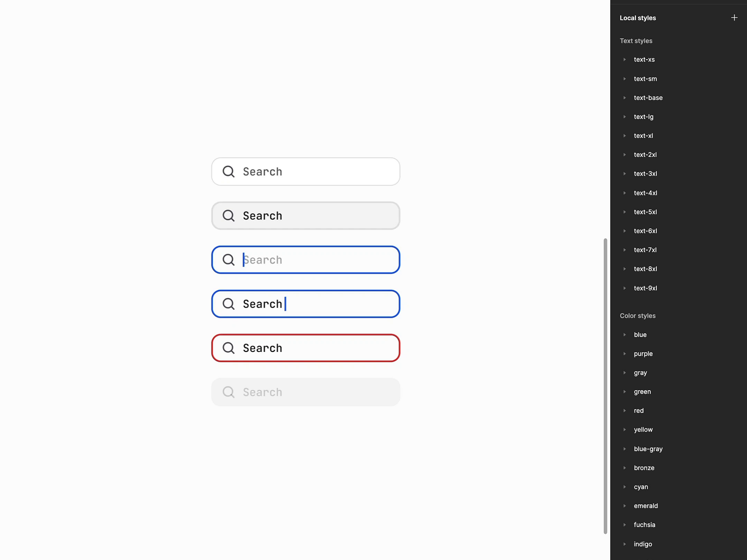Click magnifier icon in default search field
The width and height of the screenshot is (747, 560).
[x=228, y=172]
